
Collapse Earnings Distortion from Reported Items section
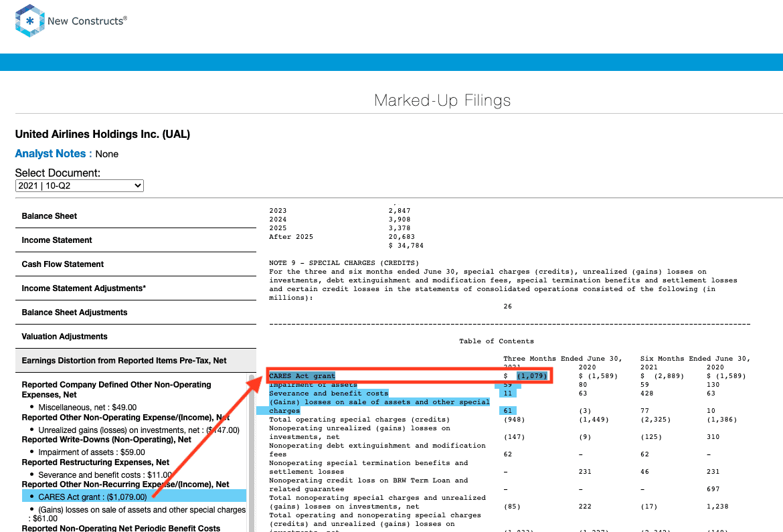tap(136, 361)
